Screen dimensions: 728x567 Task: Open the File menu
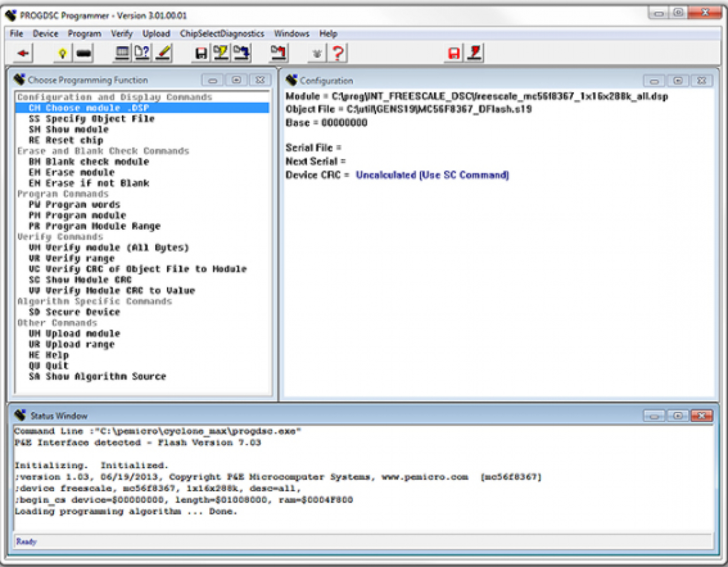click(x=16, y=34)
